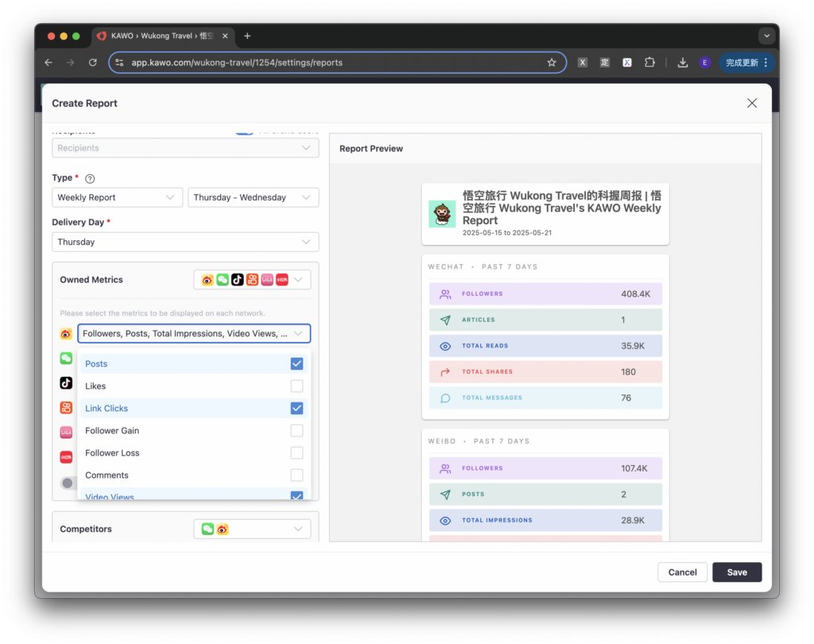Click the Save button

pyautogui.click(x=736, y=572)
